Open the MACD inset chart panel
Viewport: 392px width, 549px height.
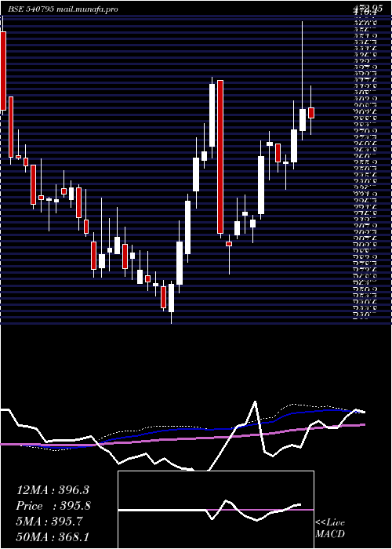pyautogui.click(x=216, y=510)
